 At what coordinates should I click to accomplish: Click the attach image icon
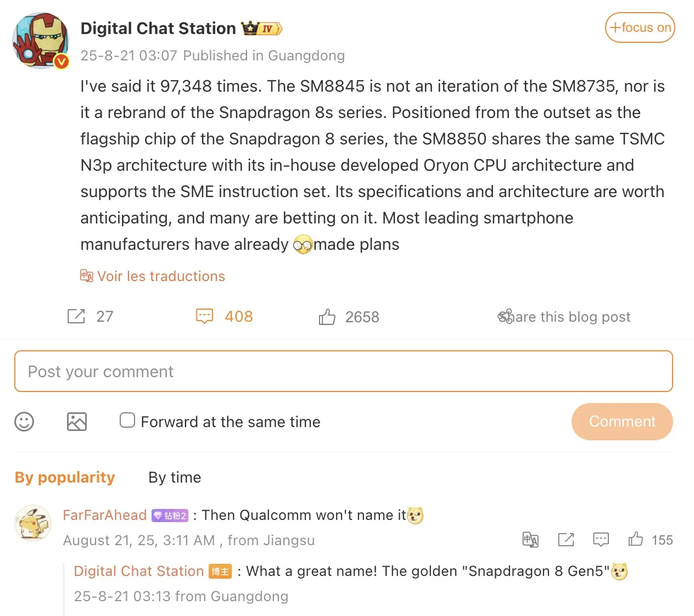coord(77,422)
